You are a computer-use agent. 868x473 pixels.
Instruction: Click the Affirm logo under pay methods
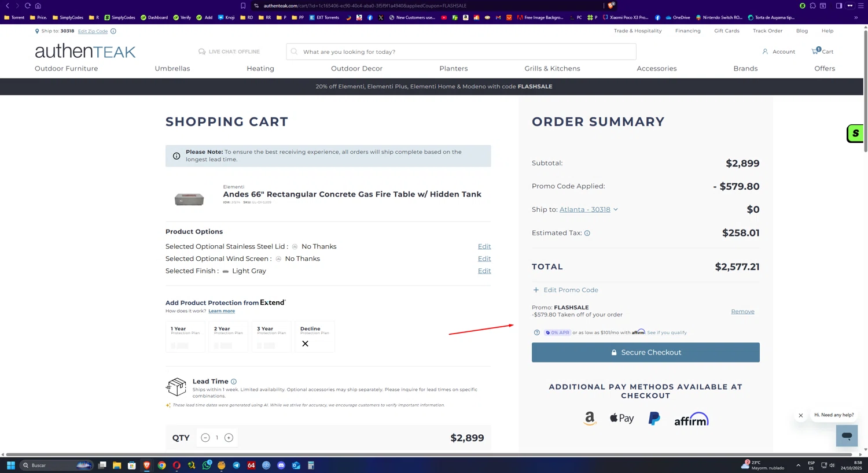click(x=692, y=419)
